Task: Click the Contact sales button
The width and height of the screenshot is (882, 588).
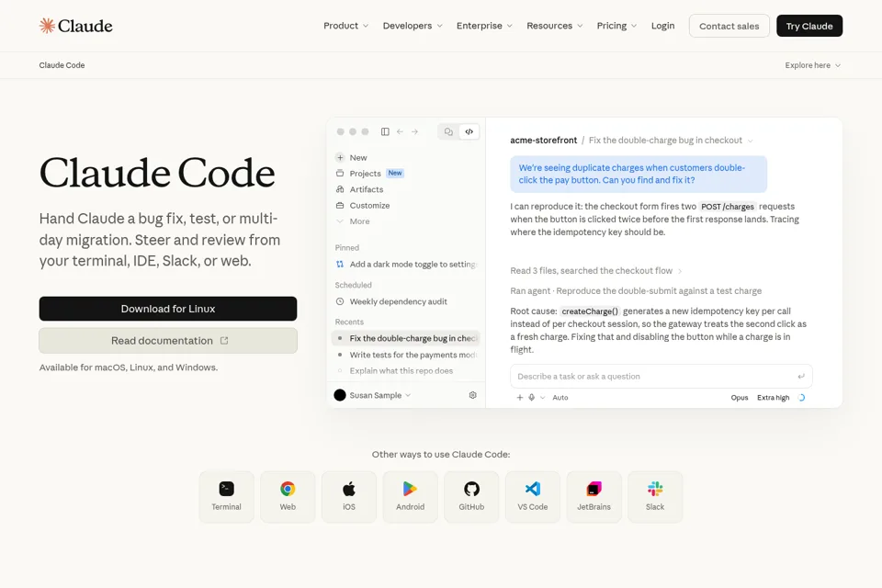Action: pyautogui.click(x=729, y=26)
